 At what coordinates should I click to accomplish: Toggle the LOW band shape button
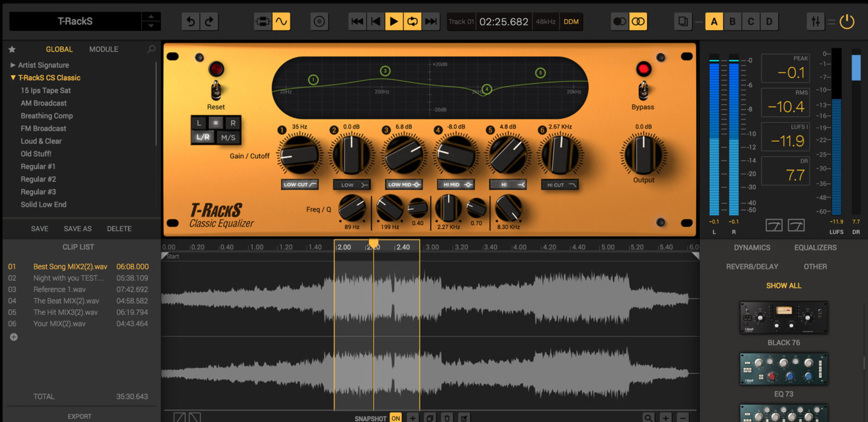352,185
